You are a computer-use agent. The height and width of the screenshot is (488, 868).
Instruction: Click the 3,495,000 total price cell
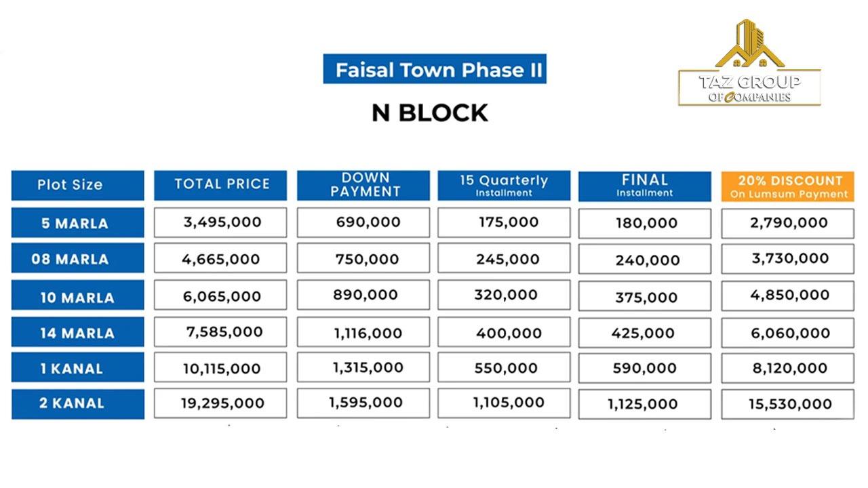click(221, 222)
